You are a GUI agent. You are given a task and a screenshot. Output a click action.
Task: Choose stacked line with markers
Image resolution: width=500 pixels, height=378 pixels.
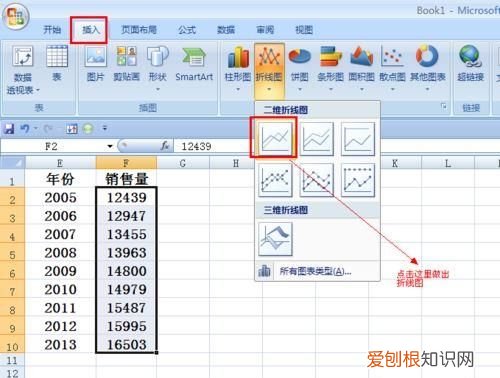pyautogui.click(x=316, y=180)
